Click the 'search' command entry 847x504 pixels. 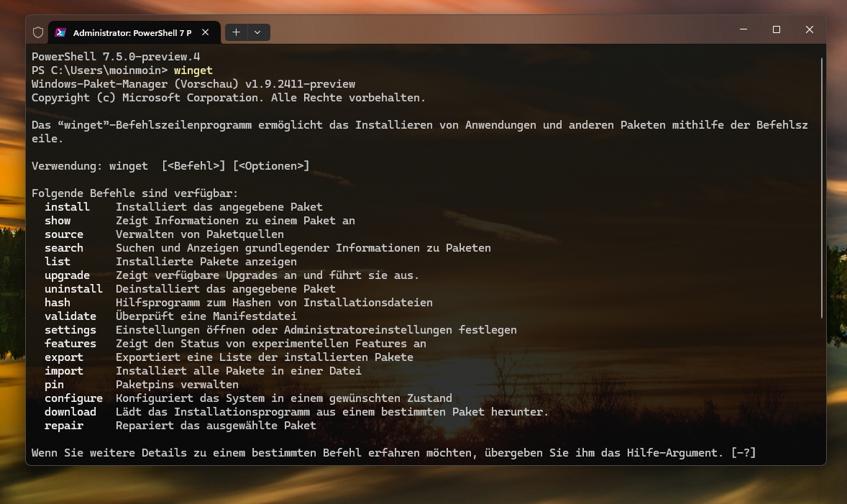tap(64, 248)
